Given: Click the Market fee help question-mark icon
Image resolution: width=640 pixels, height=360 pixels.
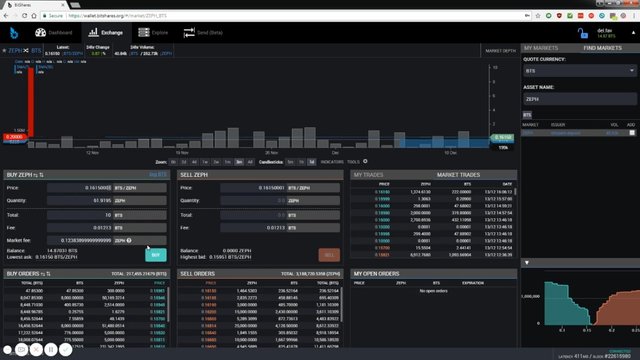Looking at the screenshot, I should click(129, 240).
